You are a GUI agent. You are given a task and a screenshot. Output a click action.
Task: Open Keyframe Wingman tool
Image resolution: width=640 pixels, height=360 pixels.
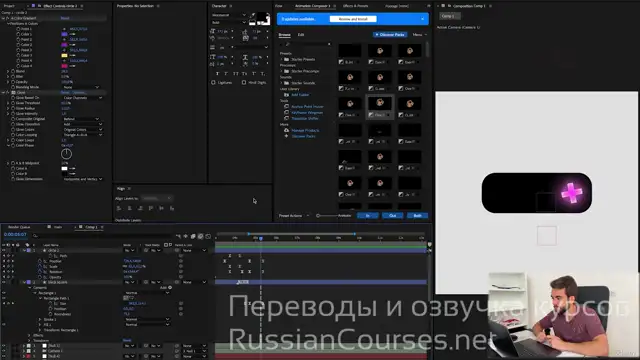click(307, 112)
